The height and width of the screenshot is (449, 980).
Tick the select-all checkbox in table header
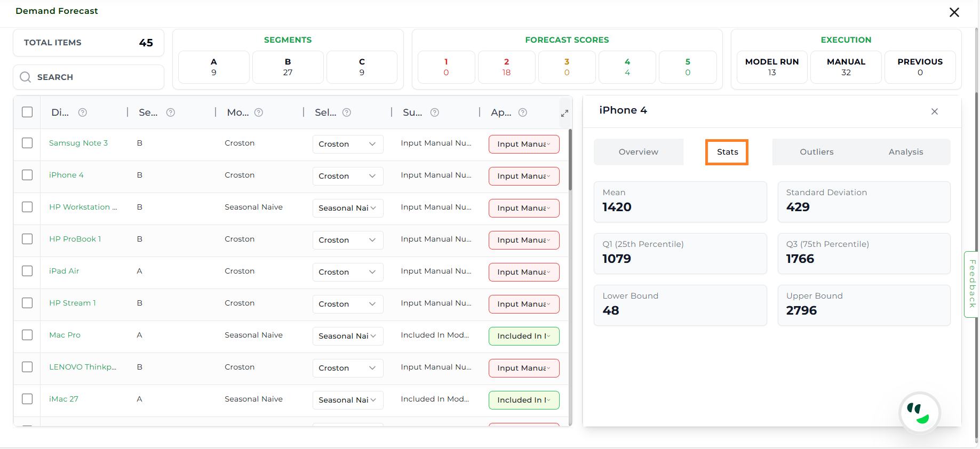click(27, 112)
